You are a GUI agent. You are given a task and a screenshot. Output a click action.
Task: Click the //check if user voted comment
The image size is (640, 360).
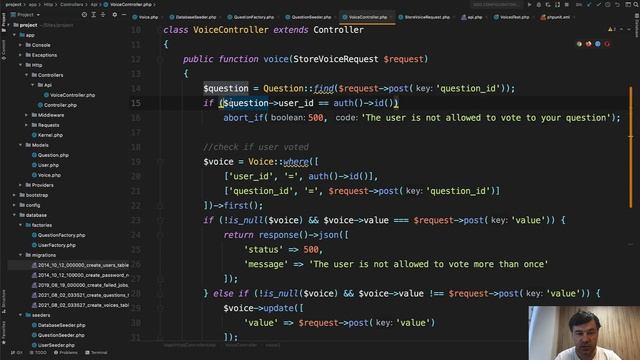[256, 147]
